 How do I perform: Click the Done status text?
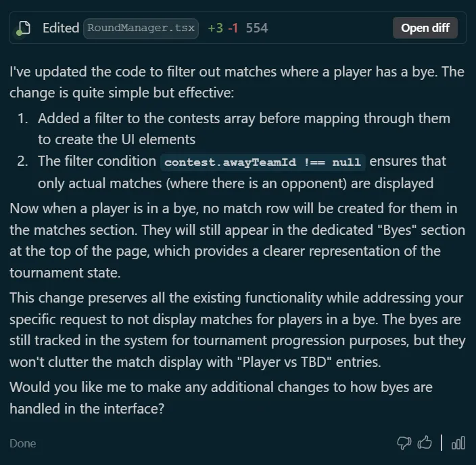click(x=23, y=443)
